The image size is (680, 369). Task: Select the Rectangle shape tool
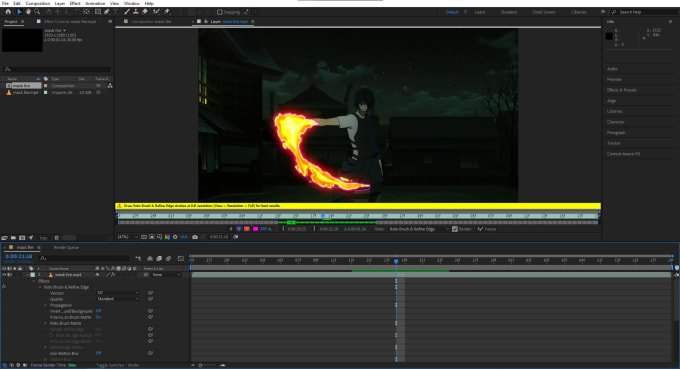98,12
